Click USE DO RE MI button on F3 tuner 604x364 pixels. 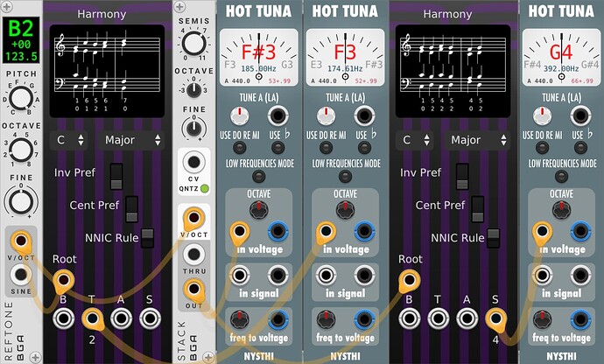click(x=326, y=147)
